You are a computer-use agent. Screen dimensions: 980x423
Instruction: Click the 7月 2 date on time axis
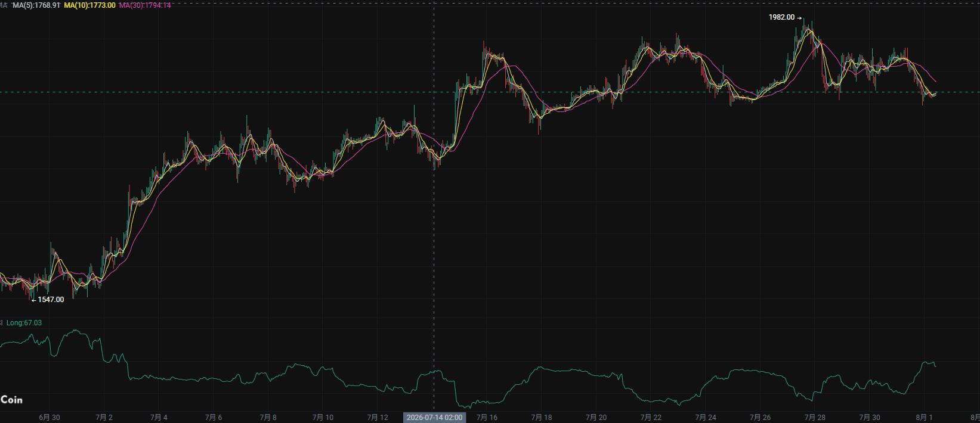(104, 418)
